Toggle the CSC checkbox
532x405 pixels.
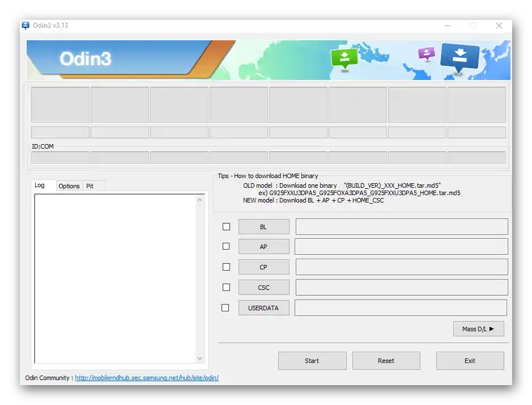point(226,288)
